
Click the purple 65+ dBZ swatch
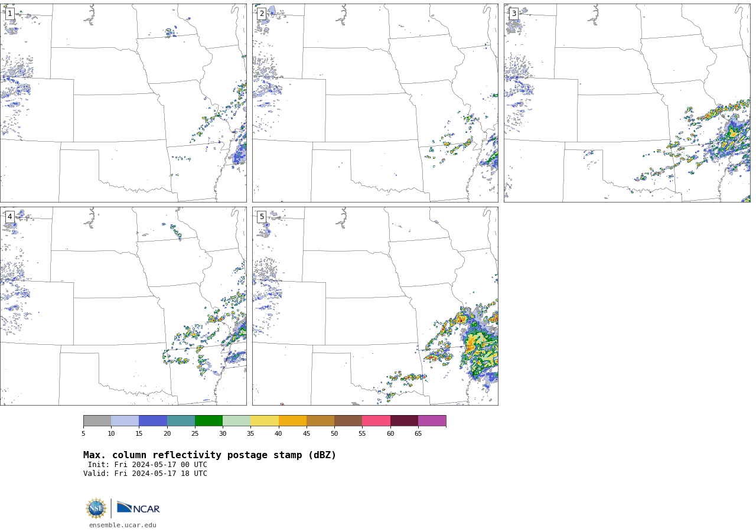coord(432,421)
